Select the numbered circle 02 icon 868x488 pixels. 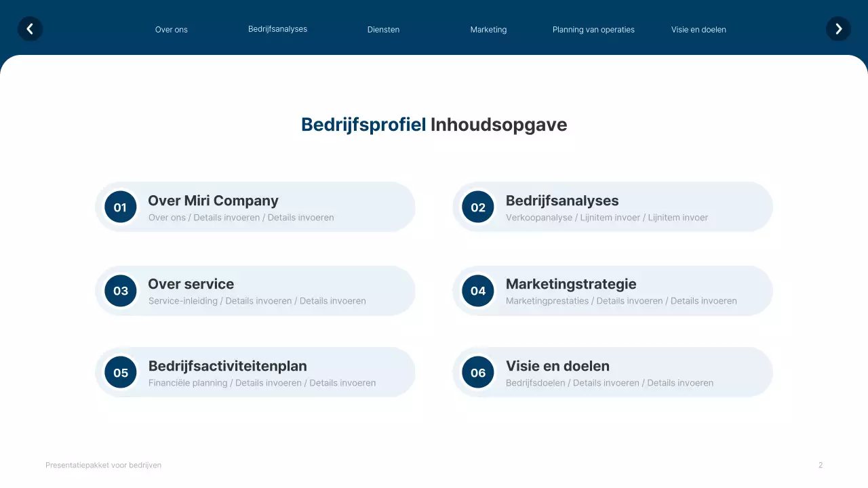pyautogui.click(x=477, y=207)
